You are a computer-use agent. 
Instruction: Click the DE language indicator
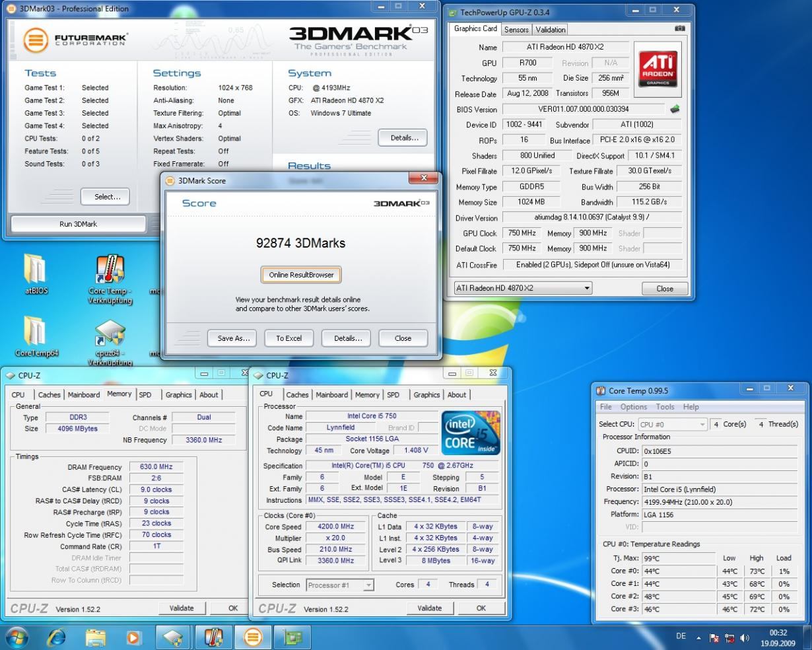(681, 636)
